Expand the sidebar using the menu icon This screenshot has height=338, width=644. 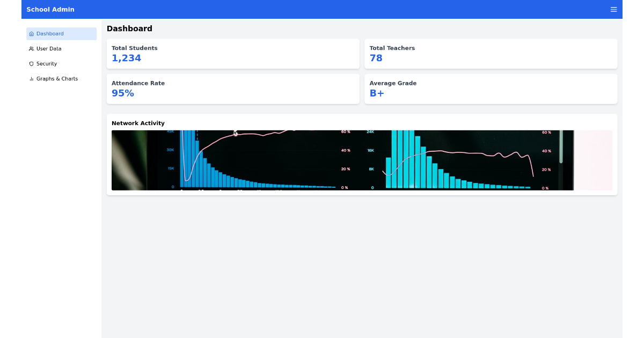pos(613,9)
